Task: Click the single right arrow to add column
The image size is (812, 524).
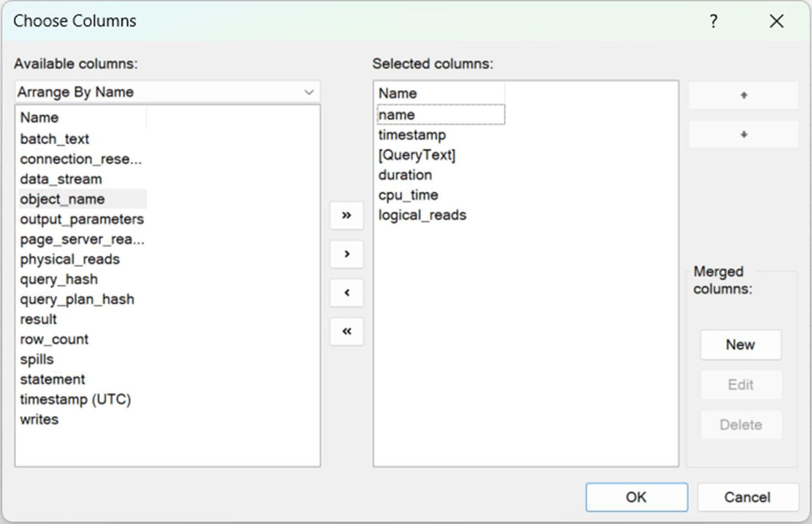Action: [347, 254]
